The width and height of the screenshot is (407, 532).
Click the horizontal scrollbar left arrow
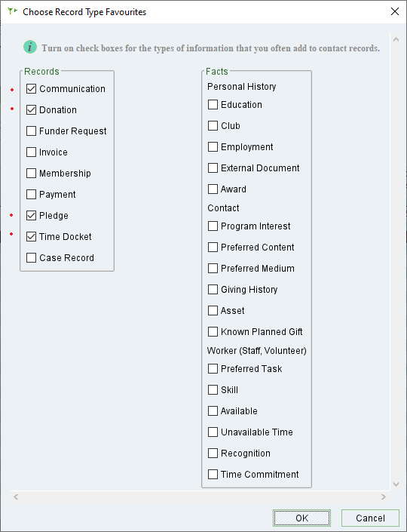coord(16,497)
